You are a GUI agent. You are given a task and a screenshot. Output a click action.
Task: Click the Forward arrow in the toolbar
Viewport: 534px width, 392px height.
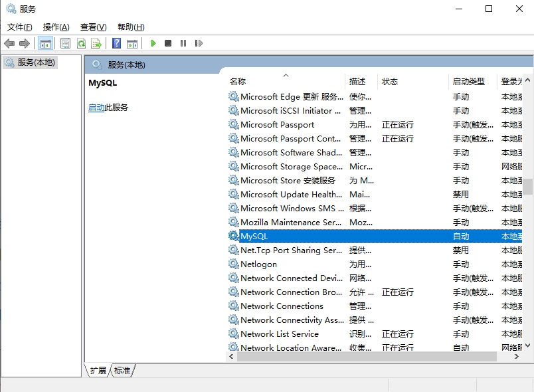(x=25, y=43)
